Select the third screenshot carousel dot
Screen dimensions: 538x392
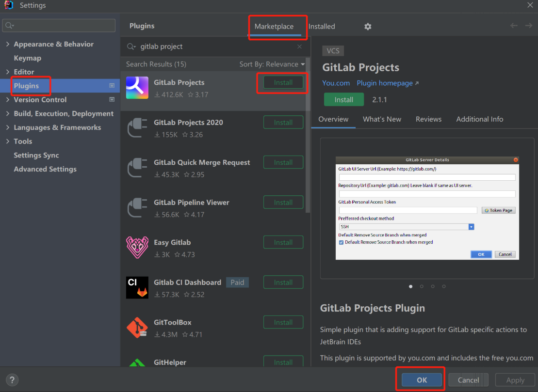pyautogui.click(x=433, y=286)
